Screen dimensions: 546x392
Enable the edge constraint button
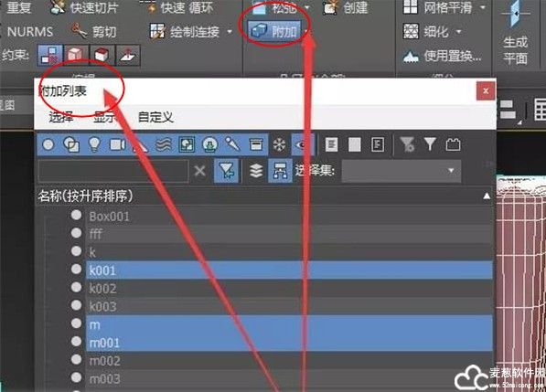pos(76,55)
